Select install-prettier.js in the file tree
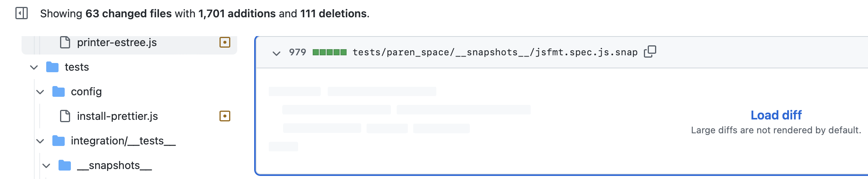 117,116
